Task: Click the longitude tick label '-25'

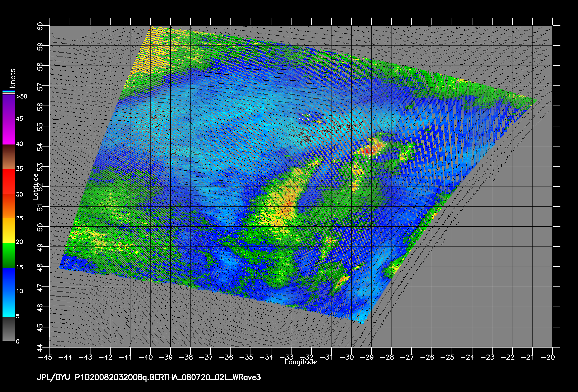Action: click(x=447, y=357)
